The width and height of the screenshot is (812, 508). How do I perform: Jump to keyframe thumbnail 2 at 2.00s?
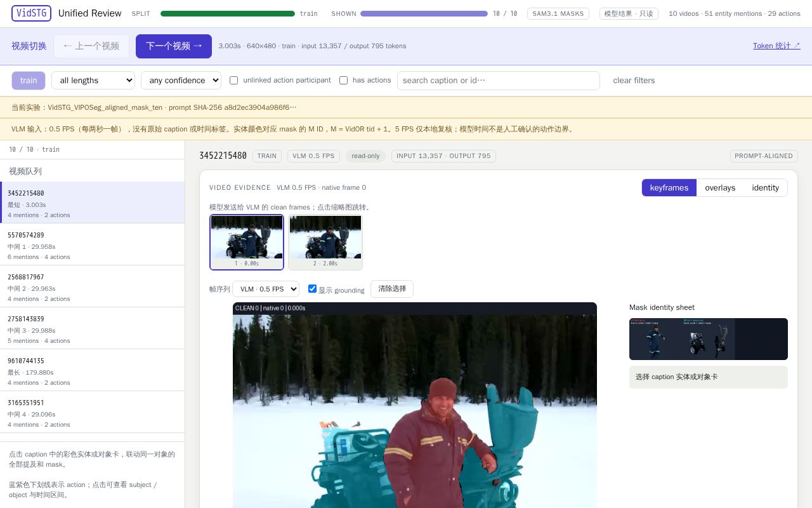pyautogui.click(x=325, y=242)
